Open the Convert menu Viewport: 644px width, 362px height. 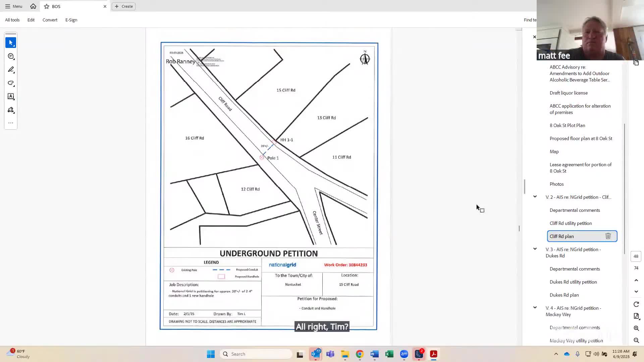pos(50,20)
